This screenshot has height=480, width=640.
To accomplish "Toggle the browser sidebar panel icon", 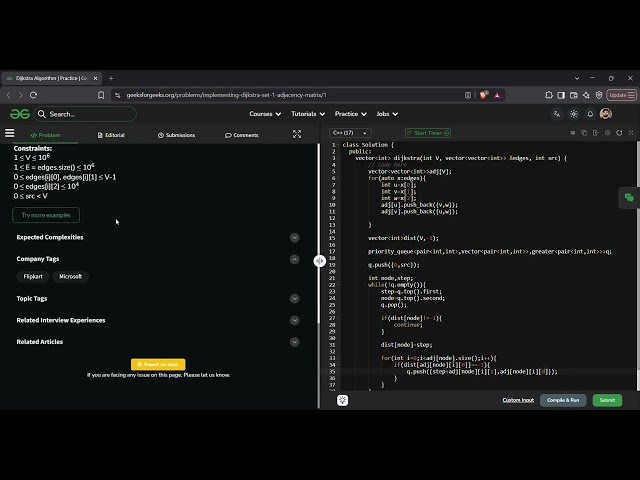I will (561, 95).
